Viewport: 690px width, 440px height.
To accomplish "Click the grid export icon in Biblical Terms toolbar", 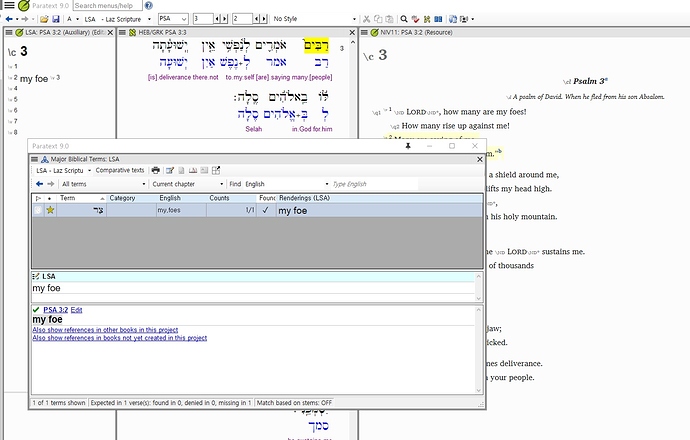I will click(216, 170).
